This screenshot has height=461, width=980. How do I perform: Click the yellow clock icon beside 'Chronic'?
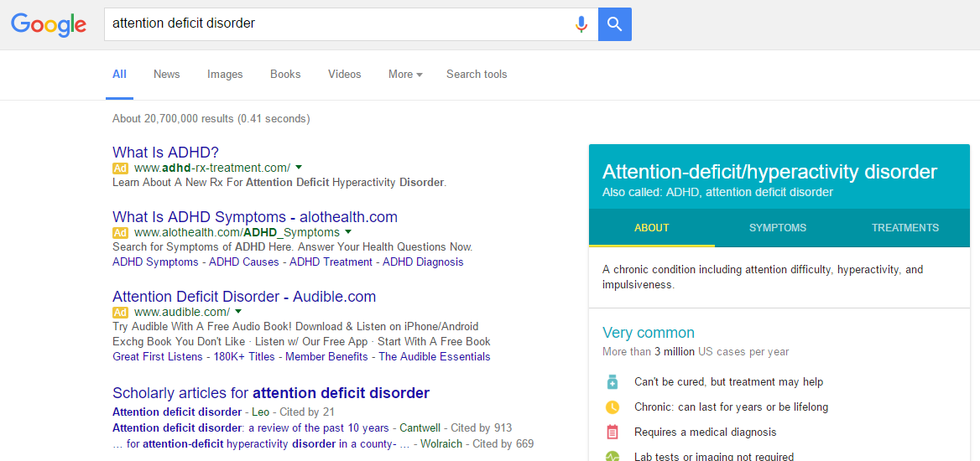(612, 407)
